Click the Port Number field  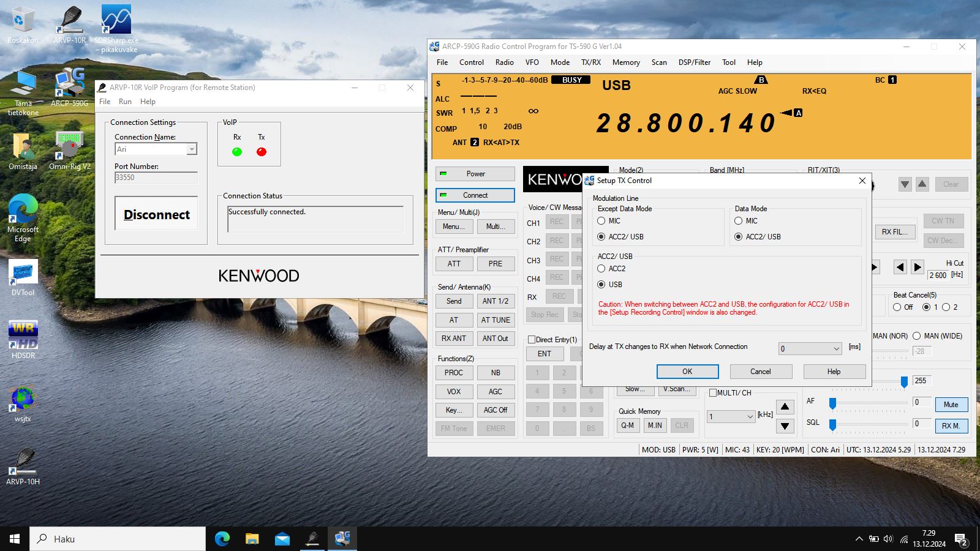[156, 178]
